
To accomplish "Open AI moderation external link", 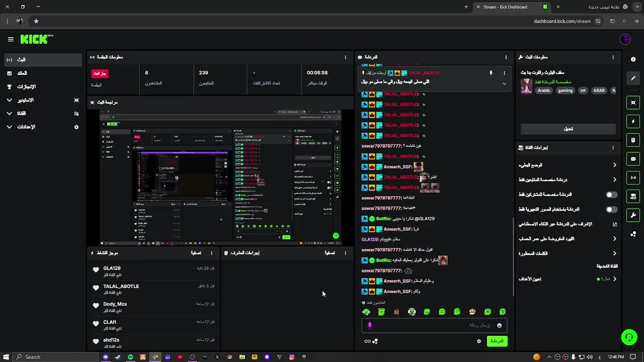I will click(614, 224).
